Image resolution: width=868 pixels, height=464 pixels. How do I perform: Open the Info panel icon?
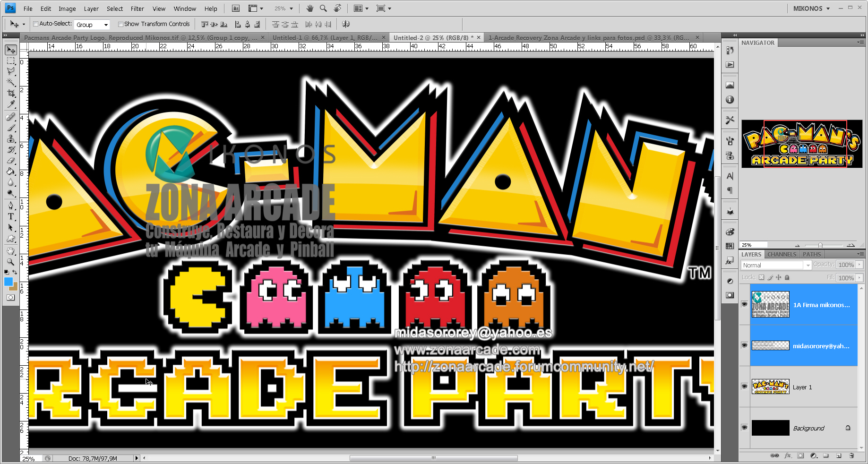[x=730, y=100]
